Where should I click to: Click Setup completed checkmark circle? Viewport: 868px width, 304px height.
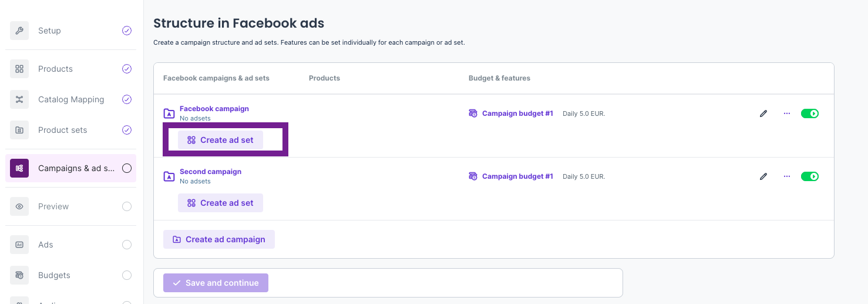[x=127, y=31]
